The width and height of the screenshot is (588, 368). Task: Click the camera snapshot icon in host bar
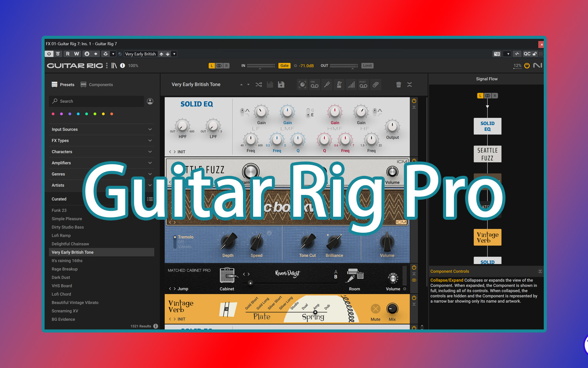[497, 54]
